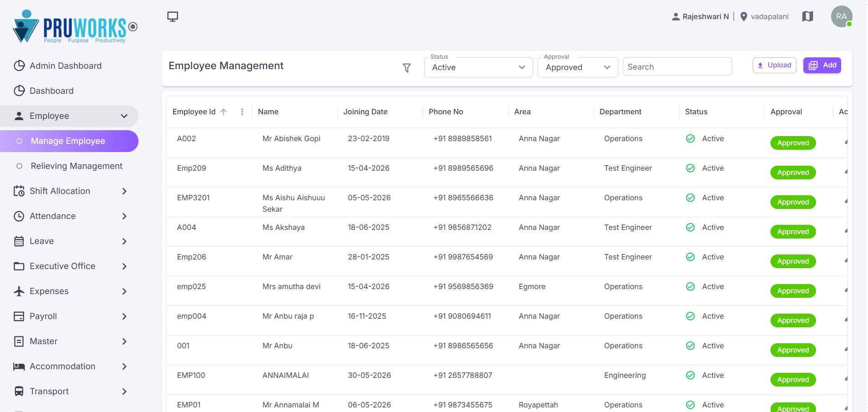
Task: Click the Executive Office folder icon
Action: point(19,266)
